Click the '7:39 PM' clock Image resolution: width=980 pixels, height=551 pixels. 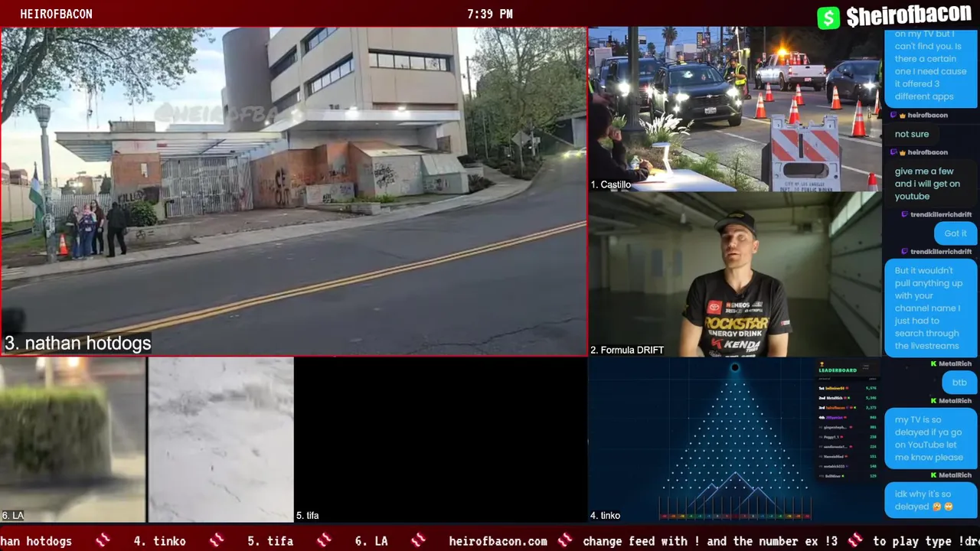[490, 14]
